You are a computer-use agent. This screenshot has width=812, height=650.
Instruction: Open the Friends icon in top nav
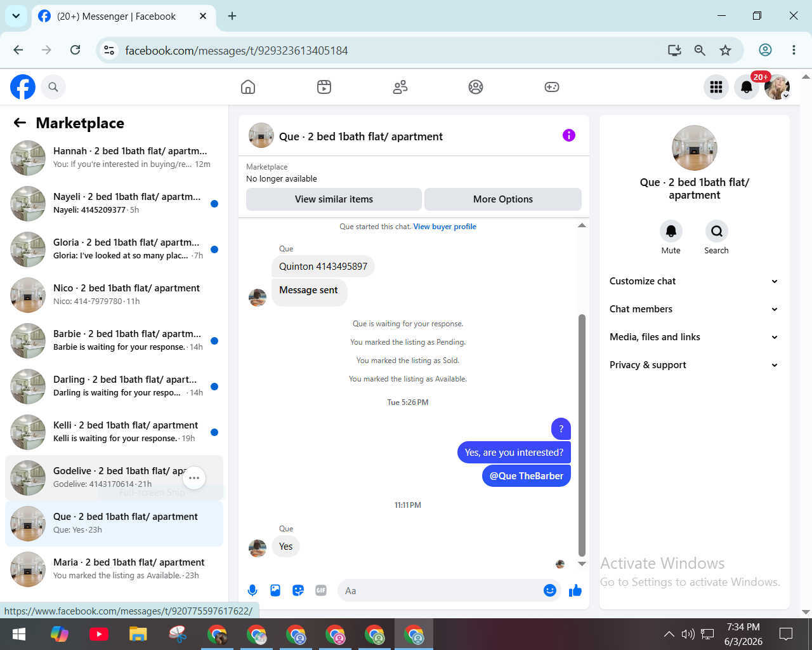(400, 87)
